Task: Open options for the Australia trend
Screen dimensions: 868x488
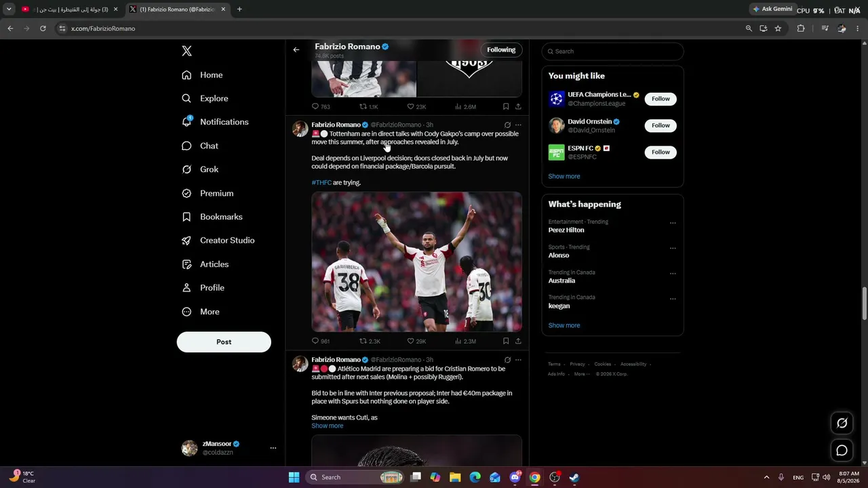Action: point(673,274)
